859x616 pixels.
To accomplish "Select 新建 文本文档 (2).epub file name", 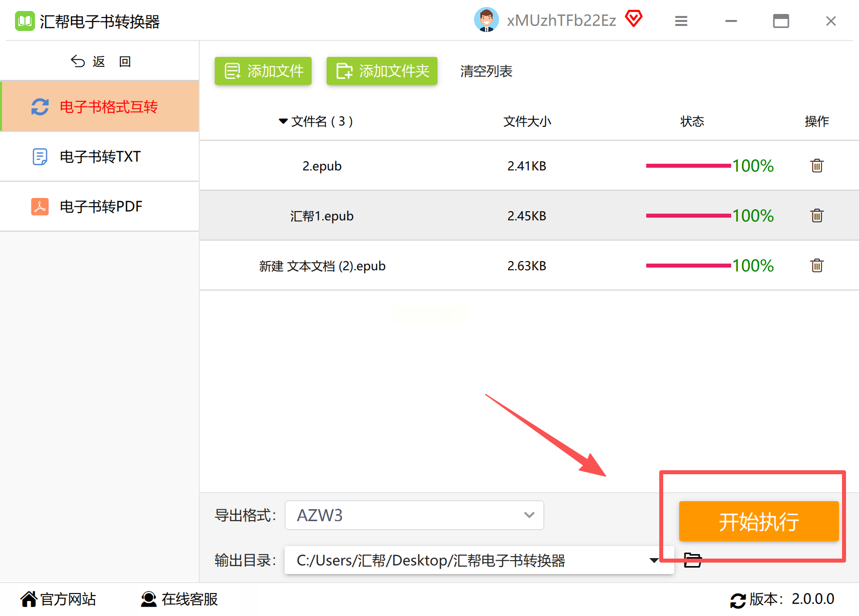I will click(322, 266).
